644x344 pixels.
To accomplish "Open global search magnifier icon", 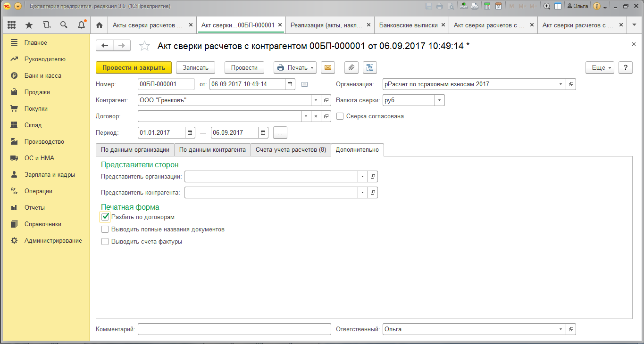I will click(x=64, y=25).
